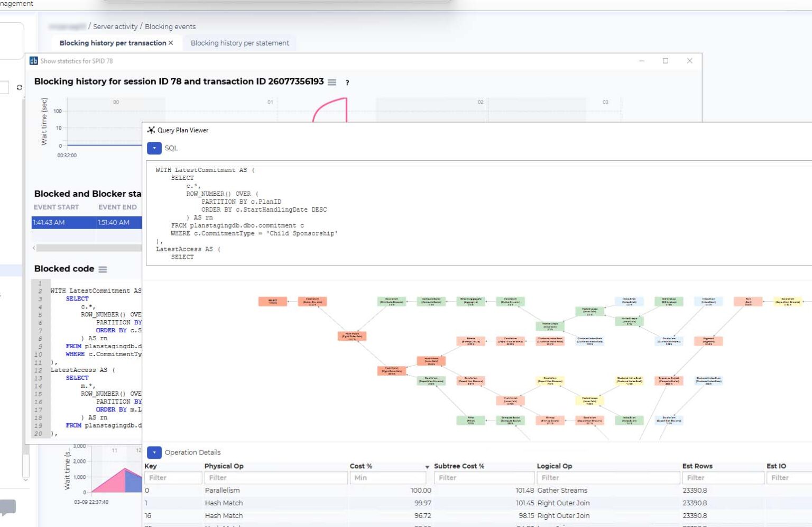Close the Blocking history per transaction tab

coord(171,43)
